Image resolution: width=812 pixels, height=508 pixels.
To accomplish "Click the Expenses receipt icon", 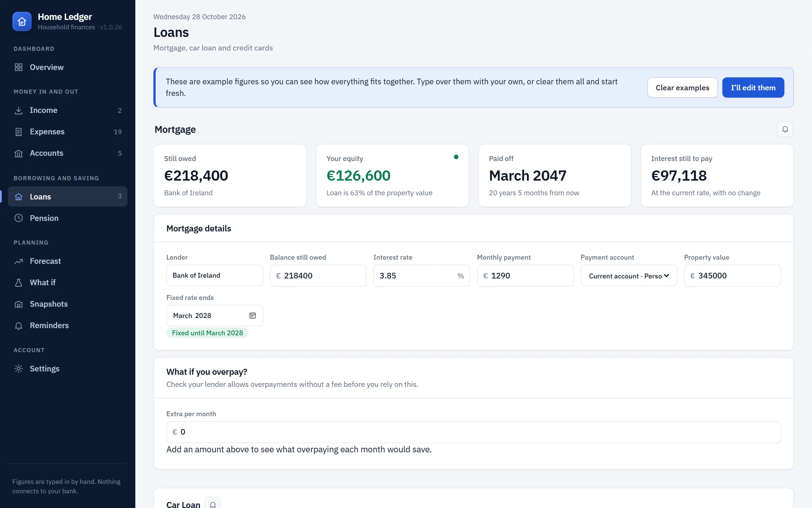I will pos(18,132).
